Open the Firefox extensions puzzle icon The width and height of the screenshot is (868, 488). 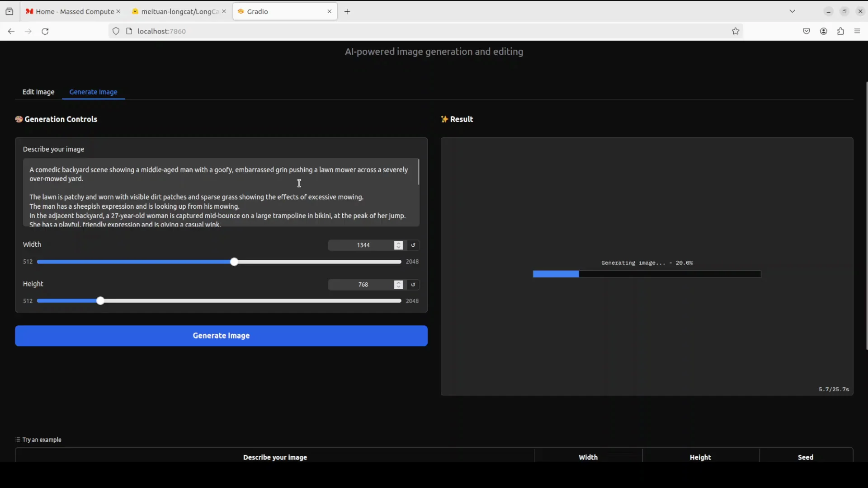(x=840, y=31)
